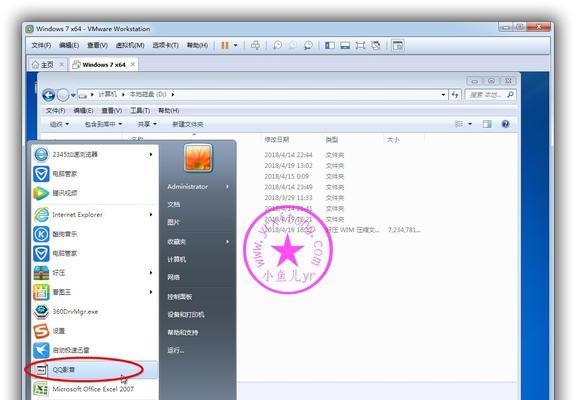Click 新建文件夹 in Explorer toolbar
Image resolution: width=576 pixels, height=400 pixels.
[188, 124]
